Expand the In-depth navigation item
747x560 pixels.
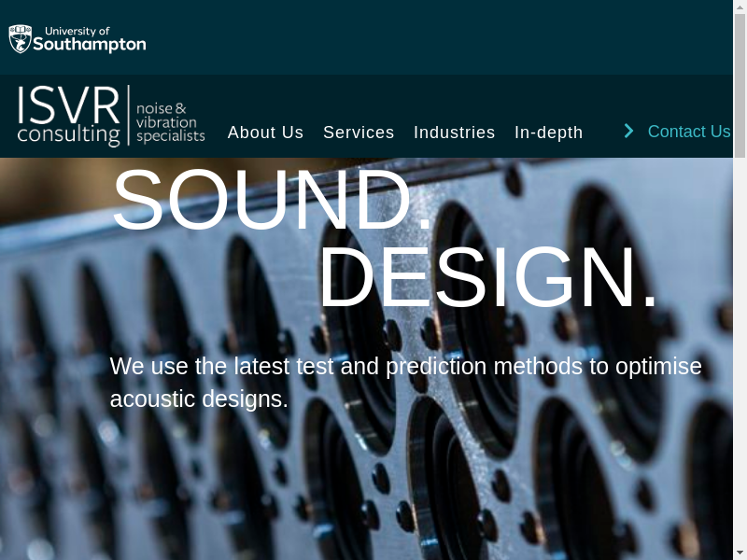[x=548, y=133]
